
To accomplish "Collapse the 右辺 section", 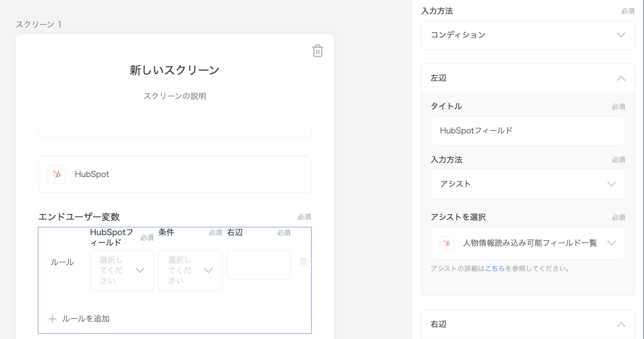I will coord(621,324).
